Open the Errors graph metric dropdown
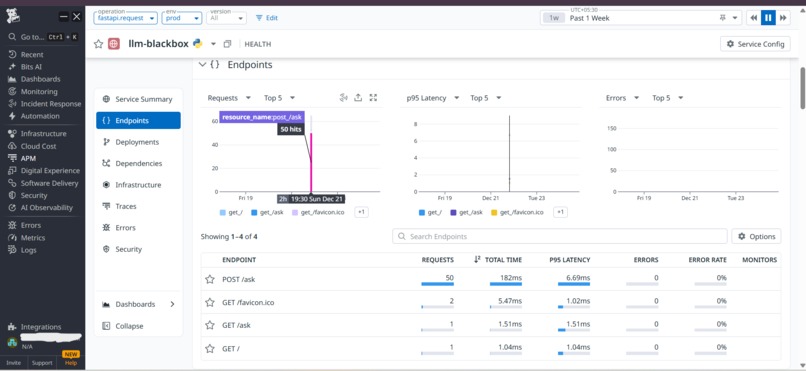This screenshot has width=806, height=371. (x=622, y=98)
